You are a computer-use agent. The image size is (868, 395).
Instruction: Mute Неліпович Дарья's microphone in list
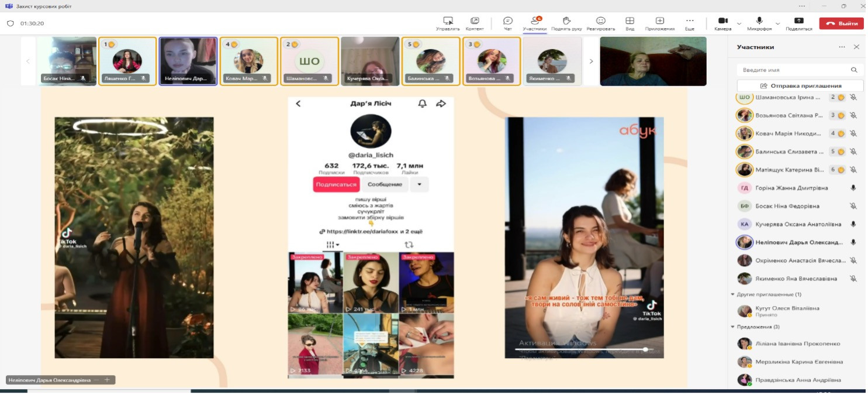click(853, 242)
